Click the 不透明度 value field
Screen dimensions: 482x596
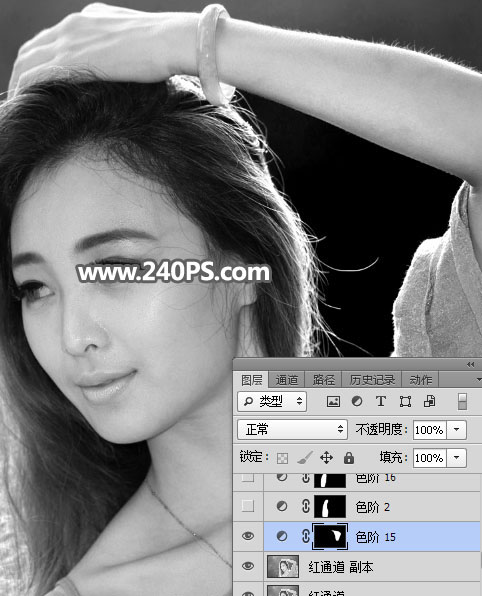click(430, 430)
